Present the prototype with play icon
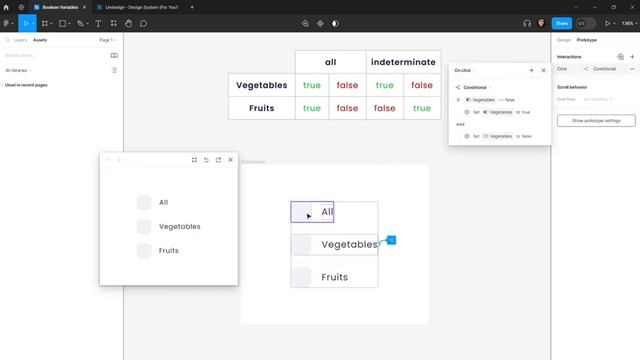This screenshot has height=360, width=640. point(607,24)
